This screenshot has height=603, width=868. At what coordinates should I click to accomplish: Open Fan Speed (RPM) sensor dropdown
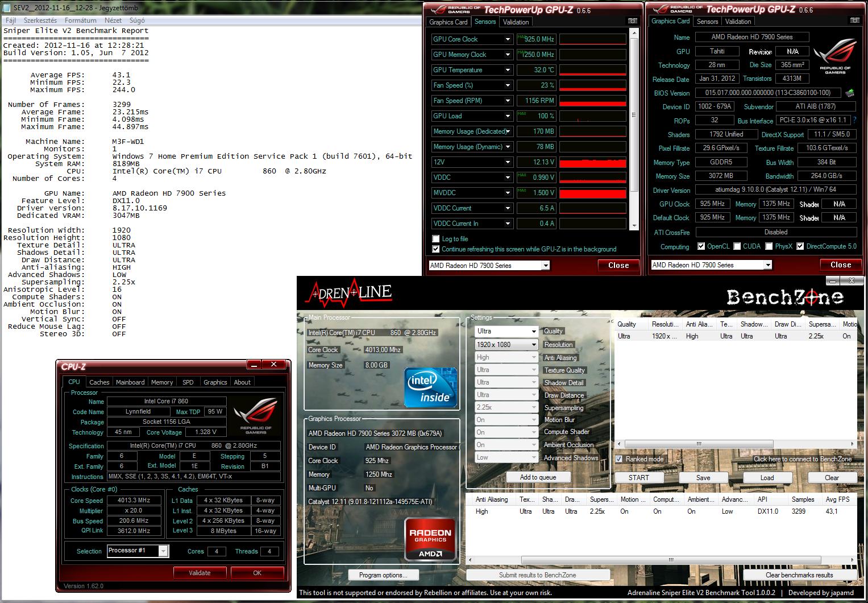(508, 101)
